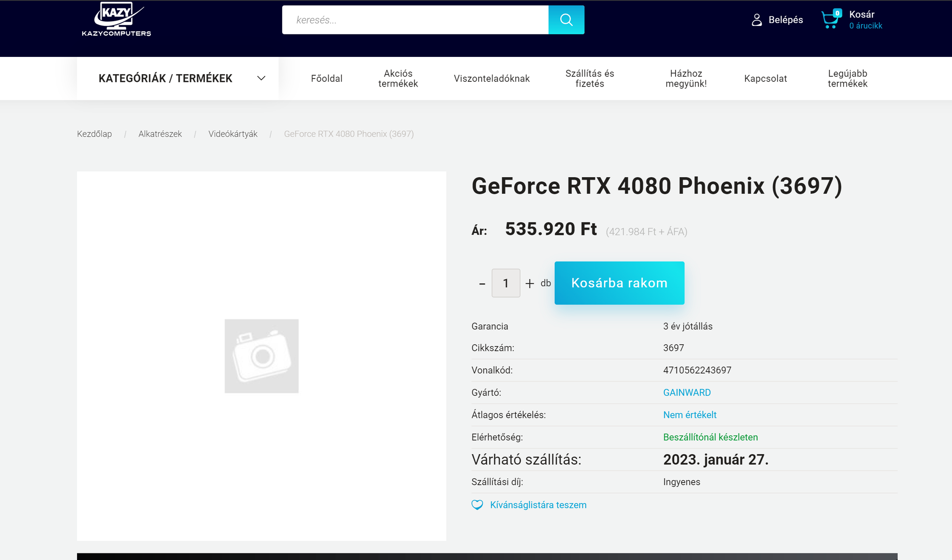The height and width of the screenshot is (560, 952).
Task: Focus the keresés search input field
Action: click(x=415, y=20)
